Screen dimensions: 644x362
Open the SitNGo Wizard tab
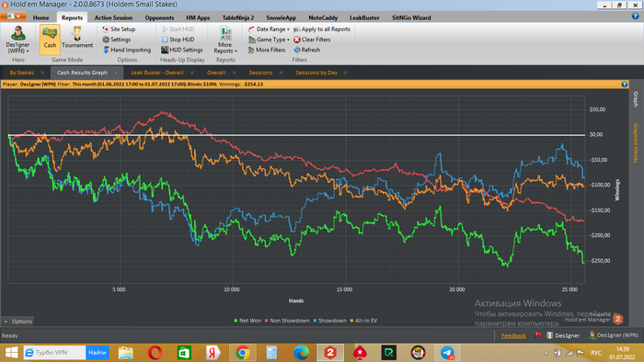point(411,17)
